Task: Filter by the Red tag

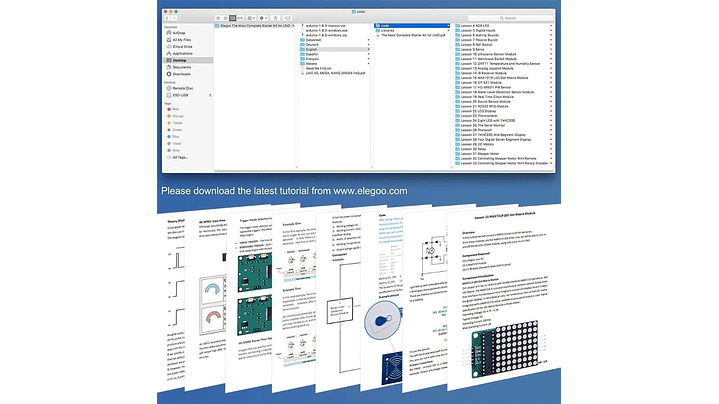Action: pyautogui.click(x=177, y=109)
